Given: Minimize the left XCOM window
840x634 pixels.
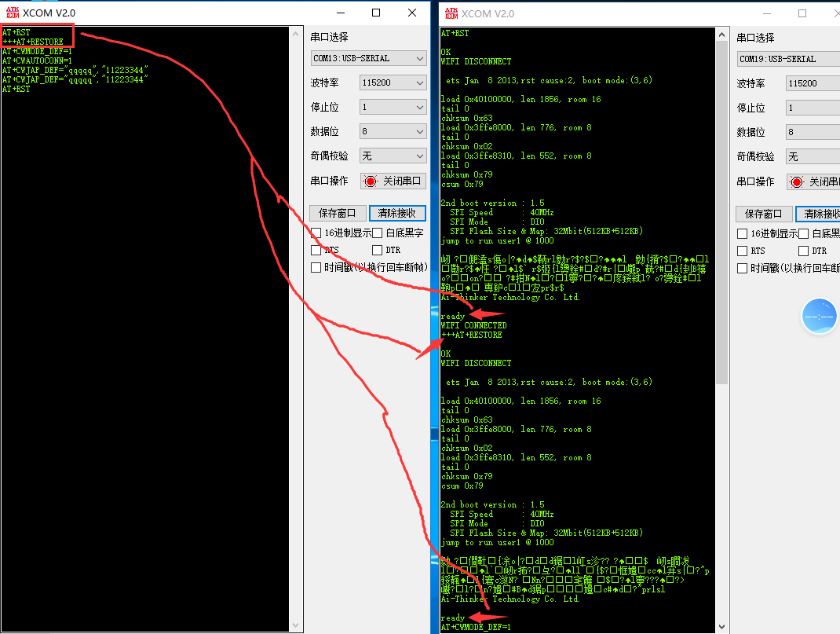Looking at the screenshot, I should pyautogui.click(x=341, y=13).
